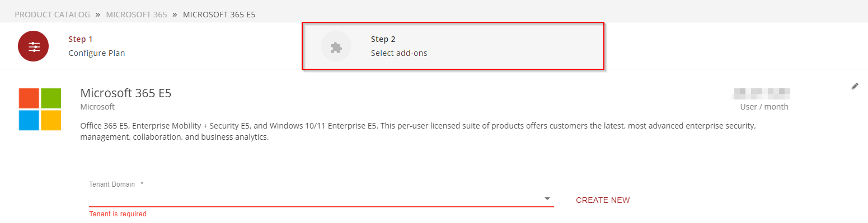Screen dimensions: 868x223
Task: Open the Tenant Domain dropdown arrow
Action: pos(547,199)
